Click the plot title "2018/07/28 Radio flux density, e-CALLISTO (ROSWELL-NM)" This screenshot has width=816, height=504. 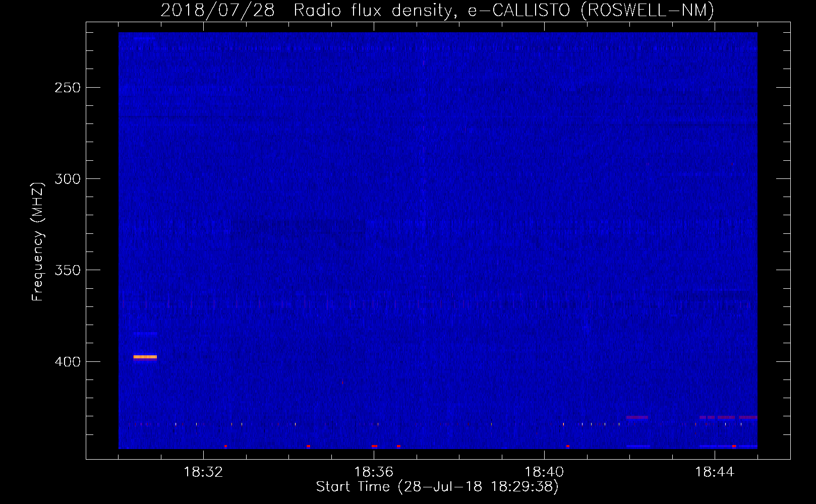[x=437, y=10]
